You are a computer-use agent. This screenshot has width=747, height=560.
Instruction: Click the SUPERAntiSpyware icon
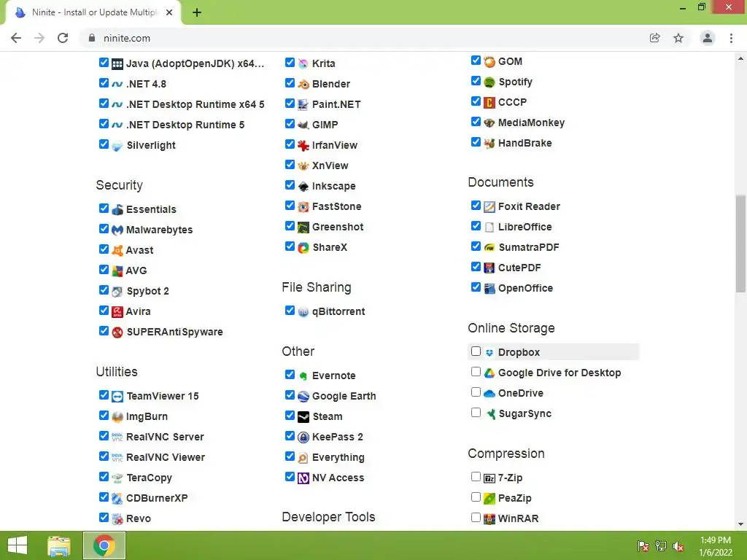[x=117, y=332]
